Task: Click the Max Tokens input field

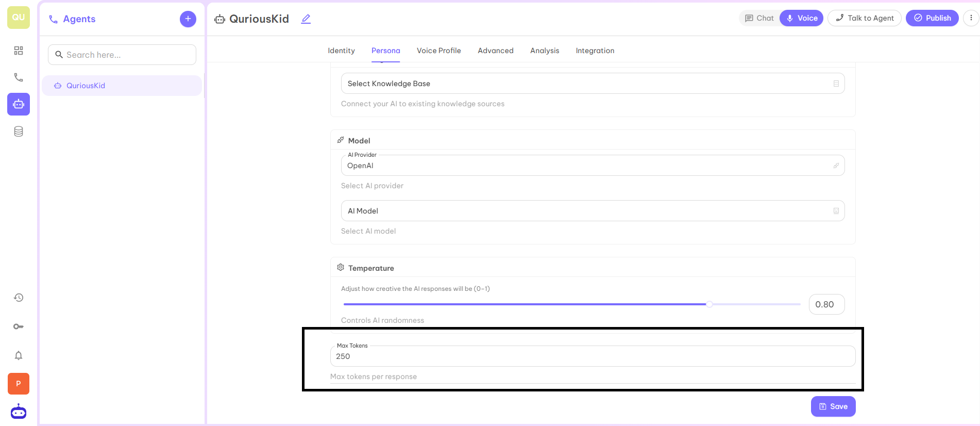Action: pos(593,356)
